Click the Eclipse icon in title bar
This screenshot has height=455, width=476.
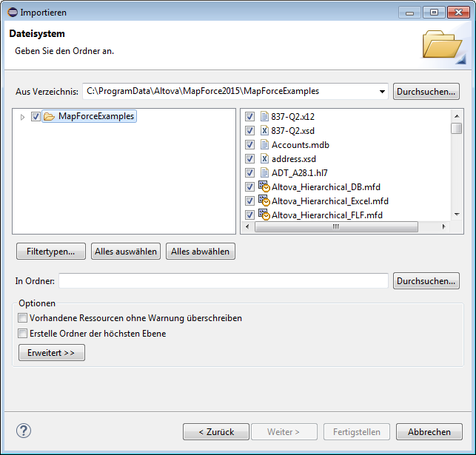(x=13, y=13)
